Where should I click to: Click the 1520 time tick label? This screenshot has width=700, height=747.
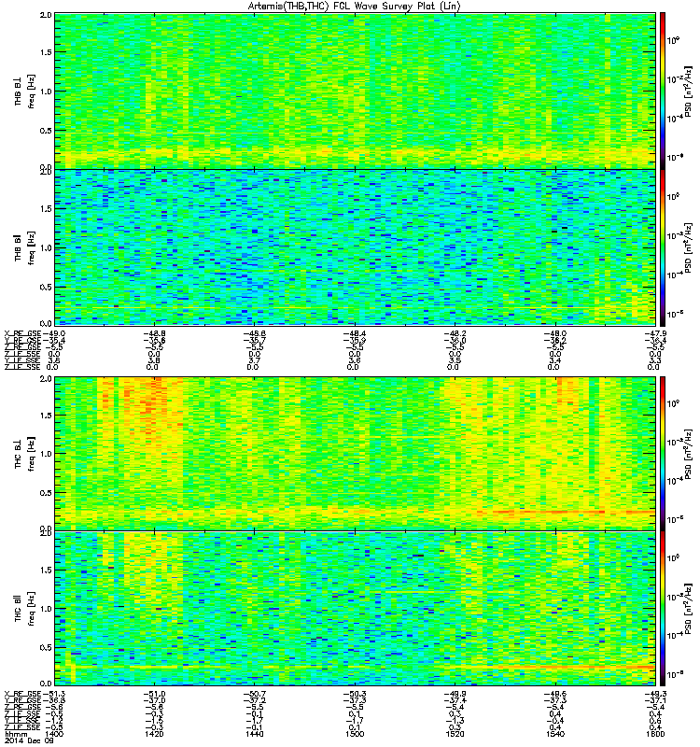coord(455,734)
